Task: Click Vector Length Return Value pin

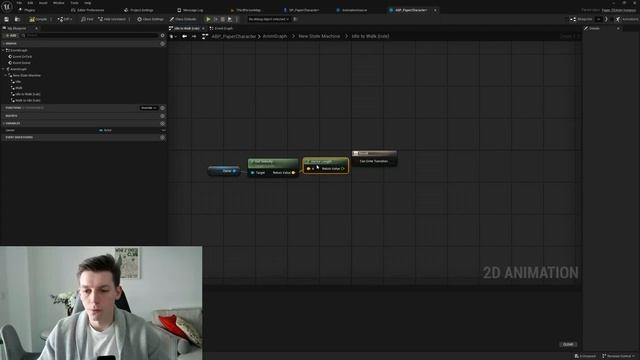Action: click(x=342, y=169)
